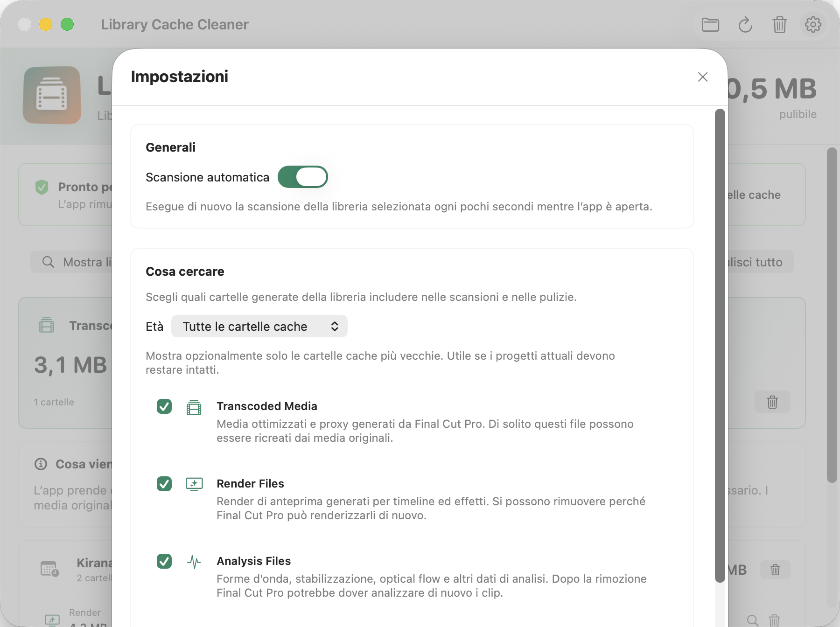This screenshot has height=627, width=840.
Task: Click the trash button in the Kirana row
Action: tap(775, 570)
